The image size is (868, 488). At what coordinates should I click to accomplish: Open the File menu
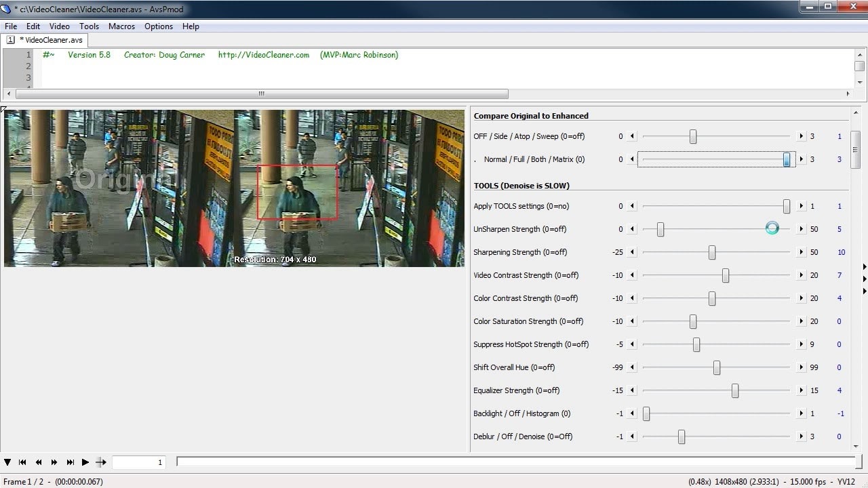click(x=11, y=26)
